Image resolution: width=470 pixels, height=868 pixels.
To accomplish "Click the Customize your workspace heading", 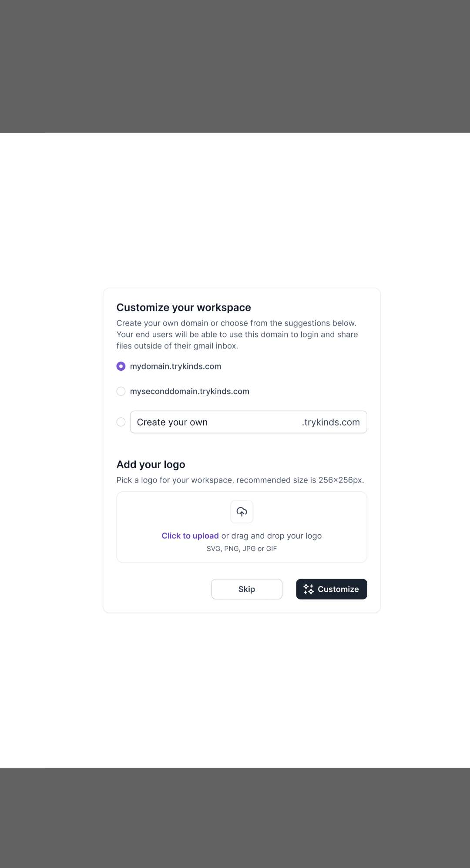I will tap(184, 308).
